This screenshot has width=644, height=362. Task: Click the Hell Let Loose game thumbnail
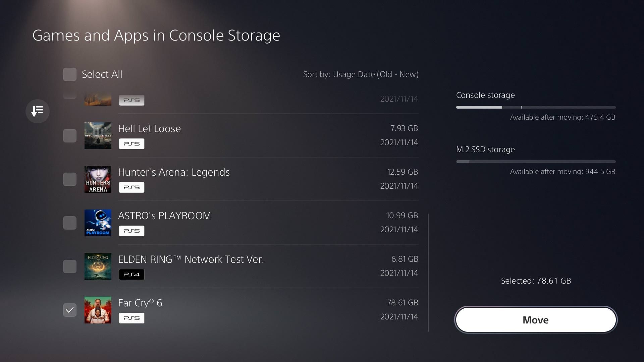tap(98, 136)
